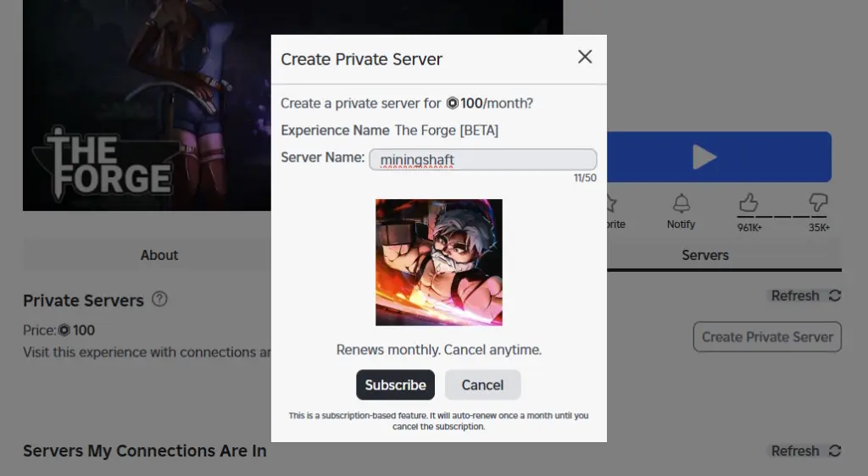Open the Private Servers help question mark

pos(159,299)
